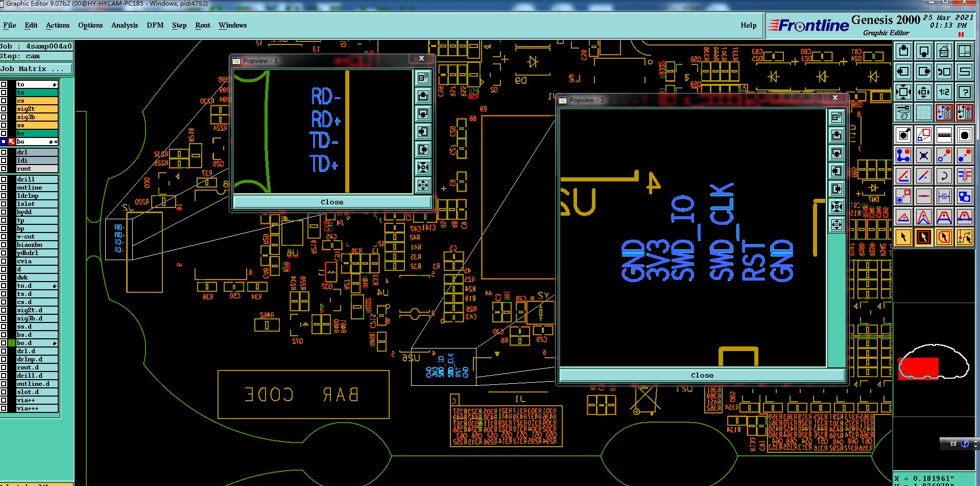
Task: Open the Analysis menu
Action: [x=125, y=25]
